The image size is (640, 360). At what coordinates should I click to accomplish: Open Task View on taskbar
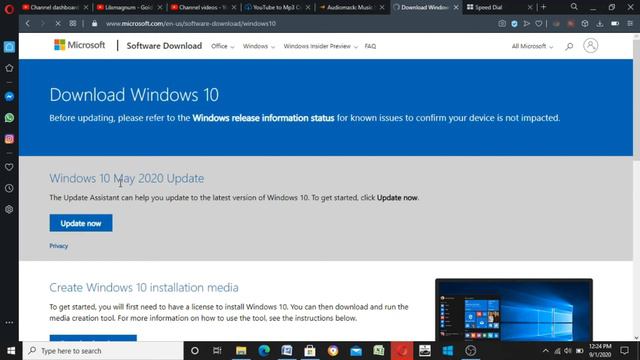coord(217,351)
